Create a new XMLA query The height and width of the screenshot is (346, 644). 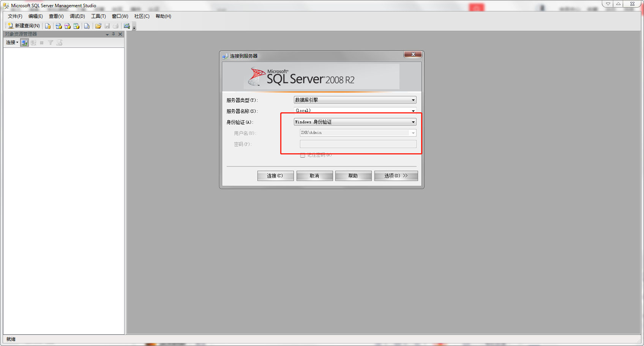[76, 26]
